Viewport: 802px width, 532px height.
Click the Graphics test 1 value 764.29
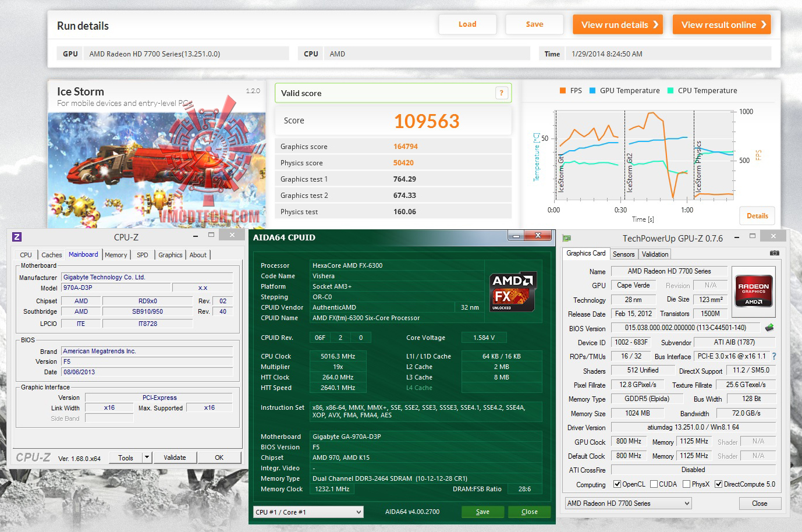pyautogui.click(x=404, y=179)
